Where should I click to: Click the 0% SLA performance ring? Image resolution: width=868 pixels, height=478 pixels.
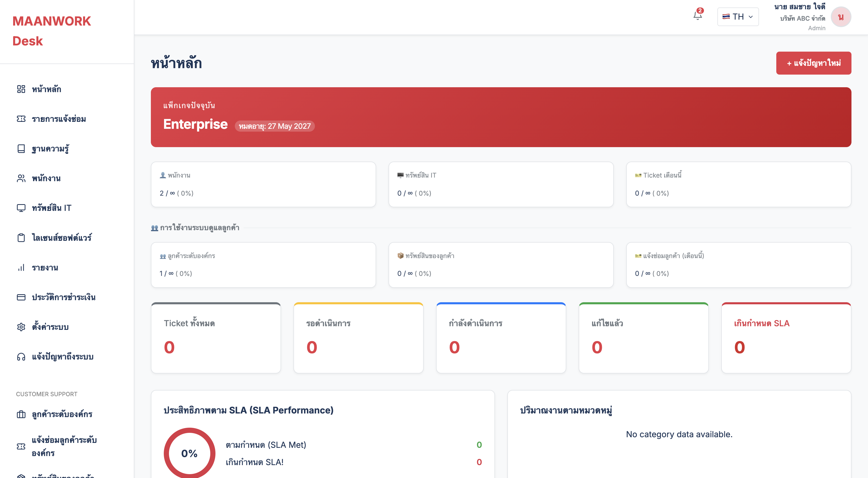(x=189, y=453)
